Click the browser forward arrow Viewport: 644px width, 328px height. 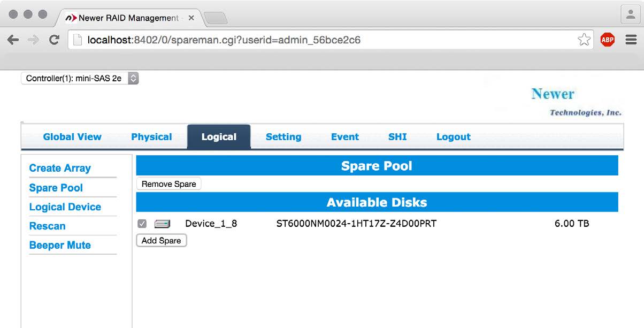click(x=33, y=40)
